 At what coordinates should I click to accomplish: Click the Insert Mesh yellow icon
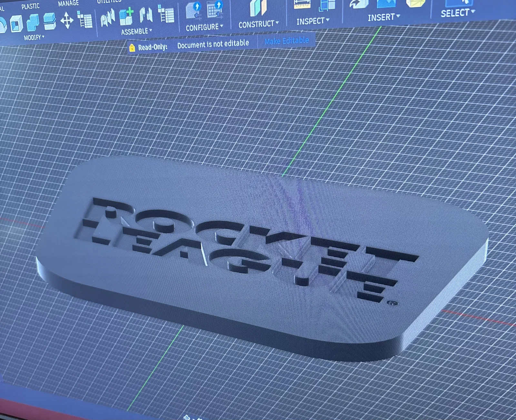tap(415, 3)
